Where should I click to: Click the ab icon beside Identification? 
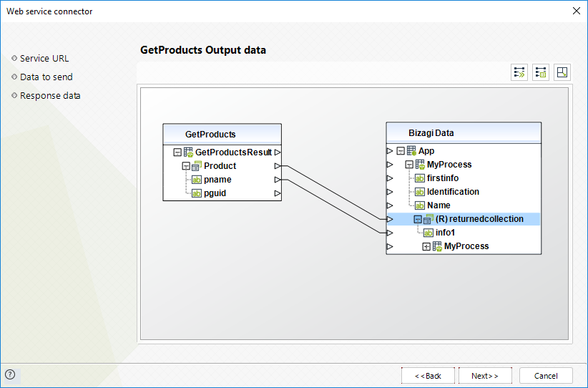[x=420, y=192]
